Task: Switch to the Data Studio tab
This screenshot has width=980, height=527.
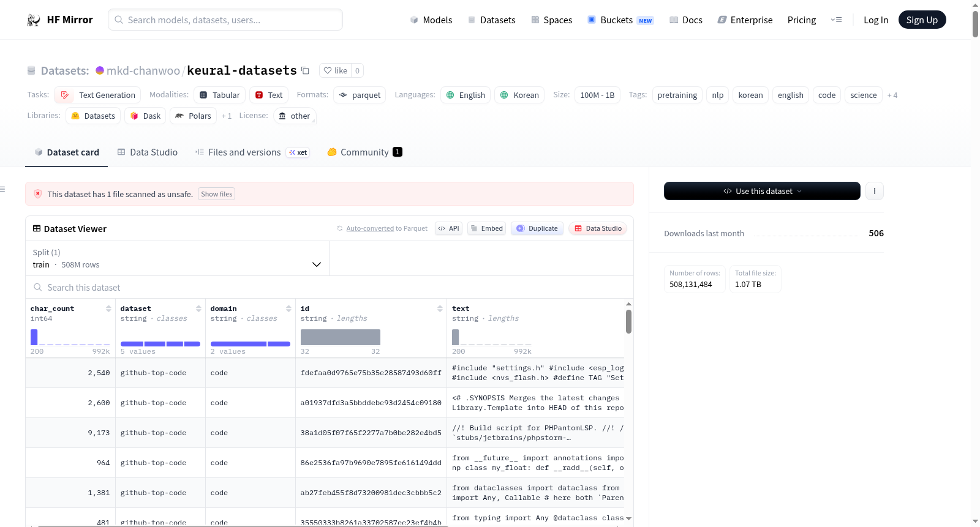Action: tap(148, 152)
